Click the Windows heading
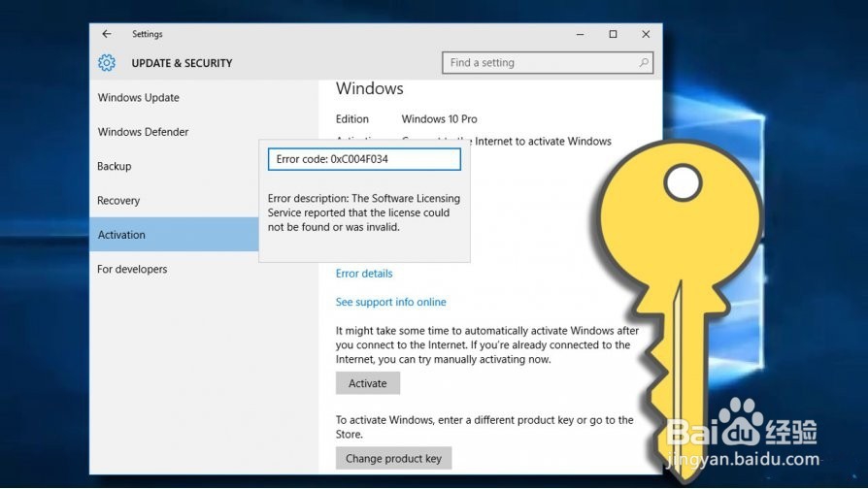The width and height of the screenshot is (868, 489). tap(369, 88)
